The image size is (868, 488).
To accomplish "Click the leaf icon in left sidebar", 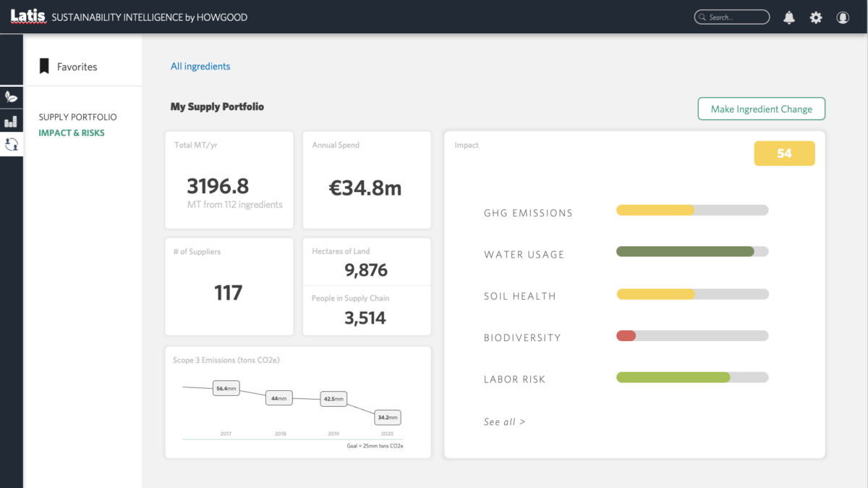I will pyautogui.click(x=11, y=96).
